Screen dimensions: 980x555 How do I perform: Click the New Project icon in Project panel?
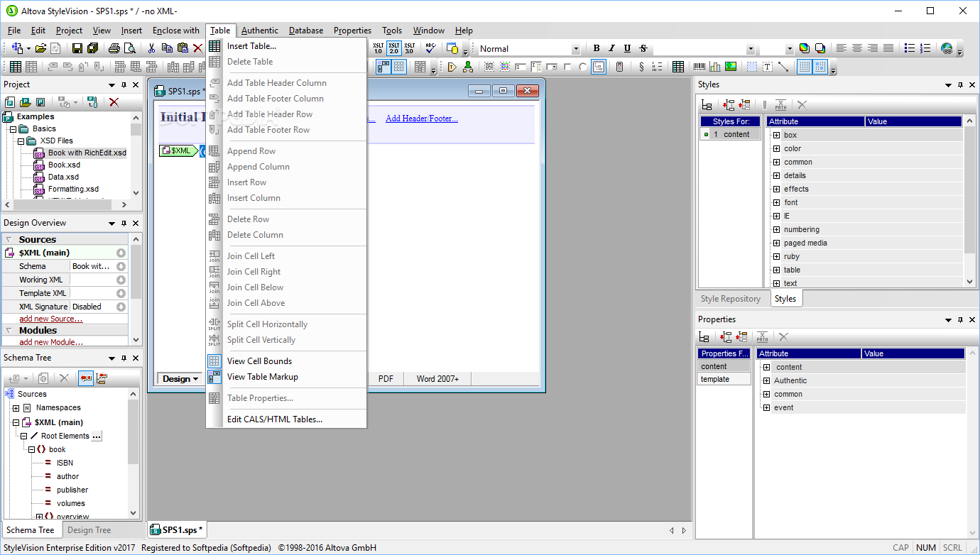(10, 102)
